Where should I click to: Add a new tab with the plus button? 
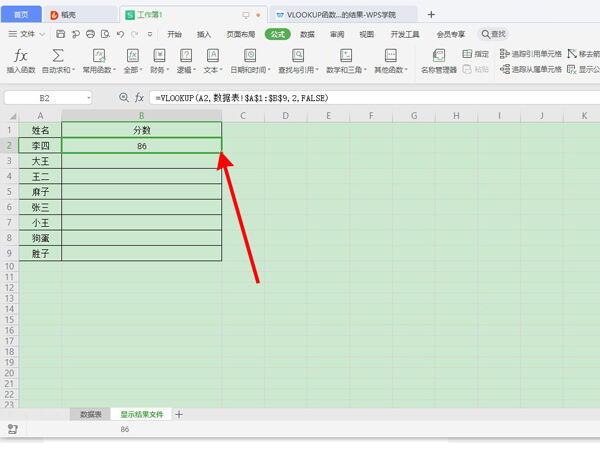pyautogui.click(x=431, y=15)
